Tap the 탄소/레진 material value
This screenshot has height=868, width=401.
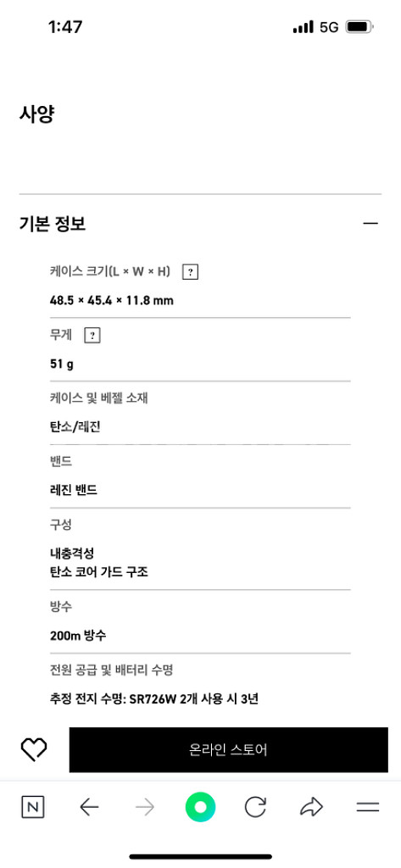tap(75, 427)
